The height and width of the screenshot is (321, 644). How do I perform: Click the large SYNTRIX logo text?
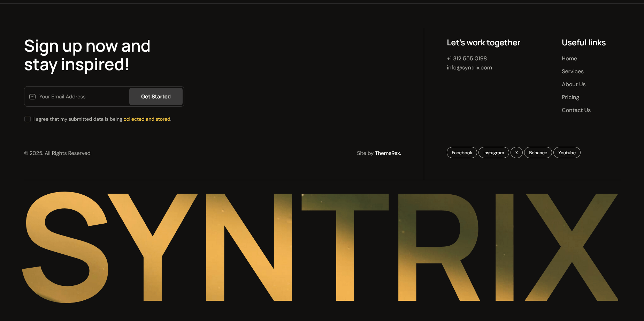(x=321, y=247)
